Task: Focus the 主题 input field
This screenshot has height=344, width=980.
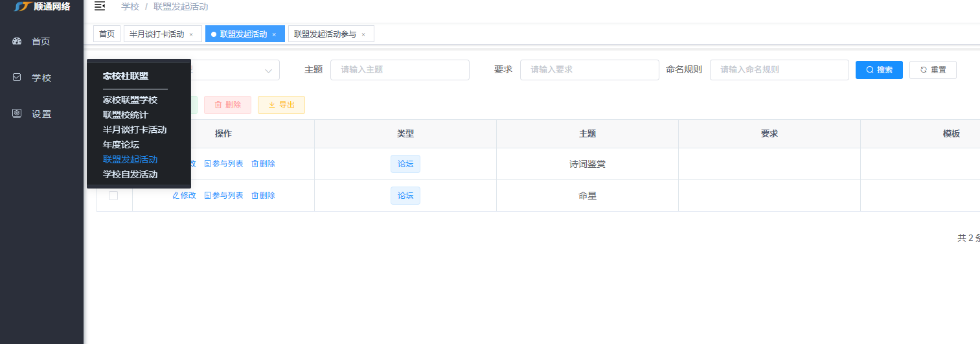Action: 400,70
